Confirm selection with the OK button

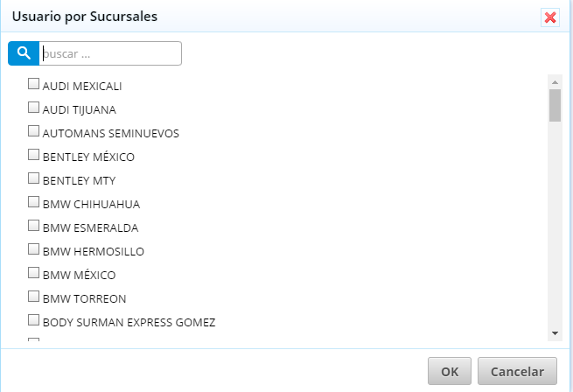pyautogui.click(x=450, y=371)
